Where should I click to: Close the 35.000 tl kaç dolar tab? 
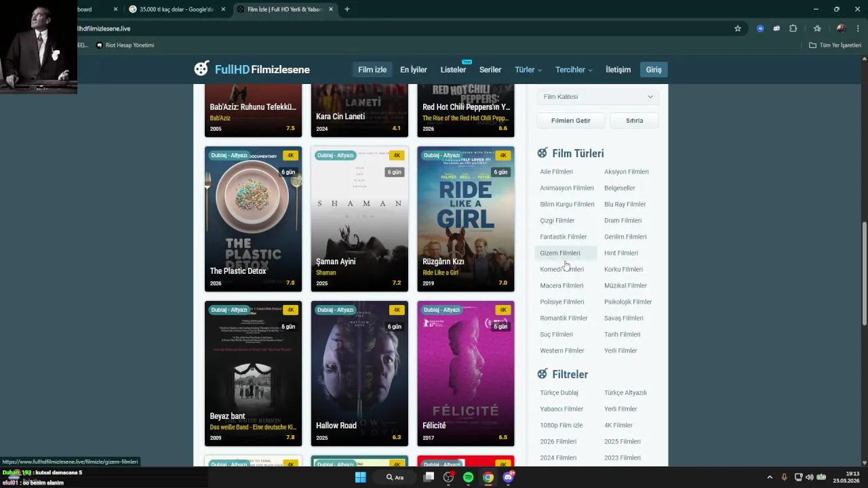click(x=223, y=9)
